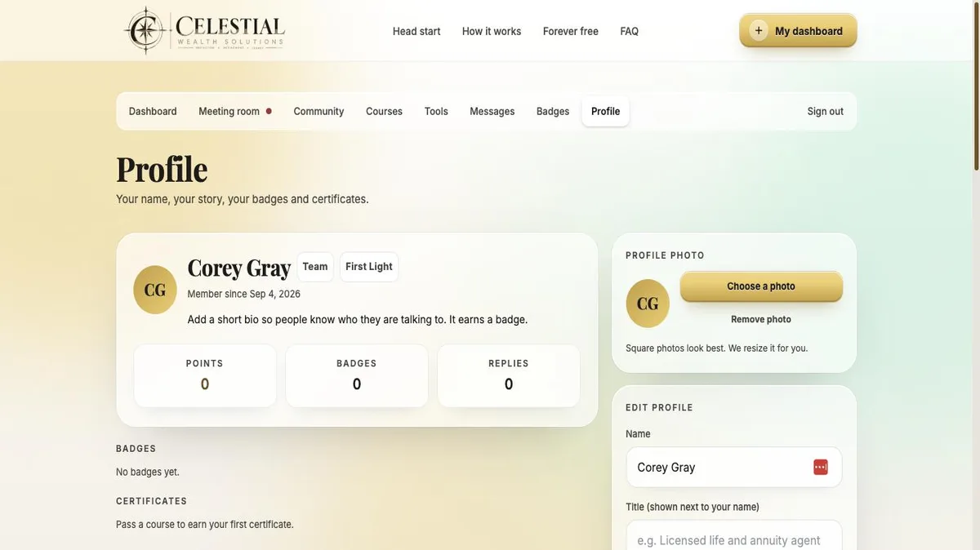The width and height of the screenshot is (980, 550).
Task: Click 'Your name, your story' subtitle
Action: pos(243,199)
